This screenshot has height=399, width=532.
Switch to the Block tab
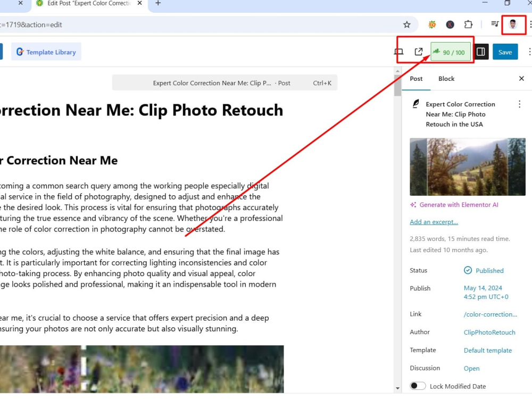click(446, 79)
